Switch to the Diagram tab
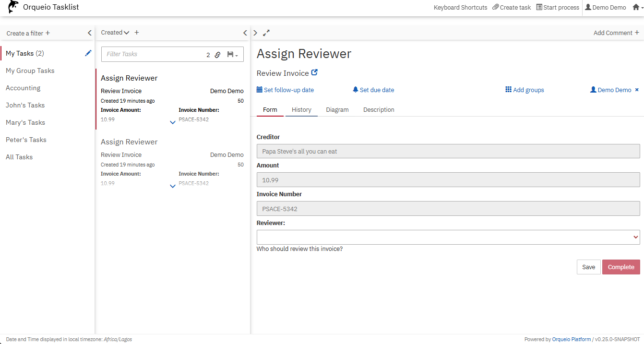644x344 pixels. [x=337, y=109]
